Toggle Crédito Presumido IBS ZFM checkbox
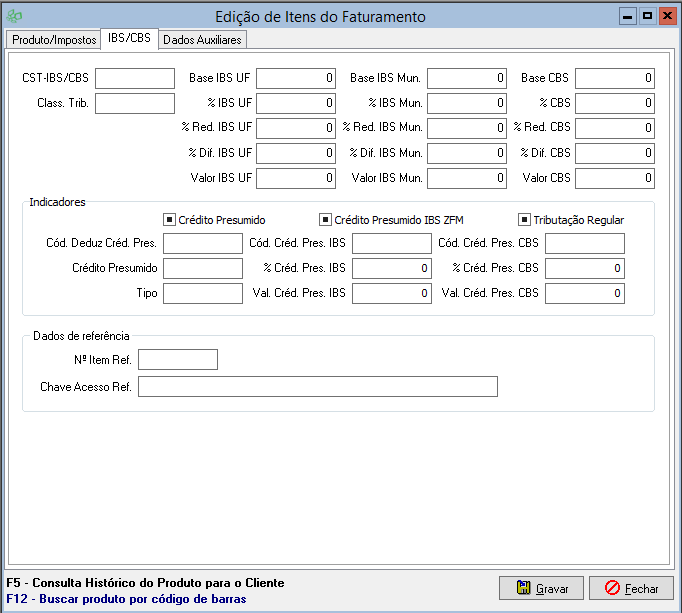The height and width of the screenshot is (613, 682). tap(325, 220)
